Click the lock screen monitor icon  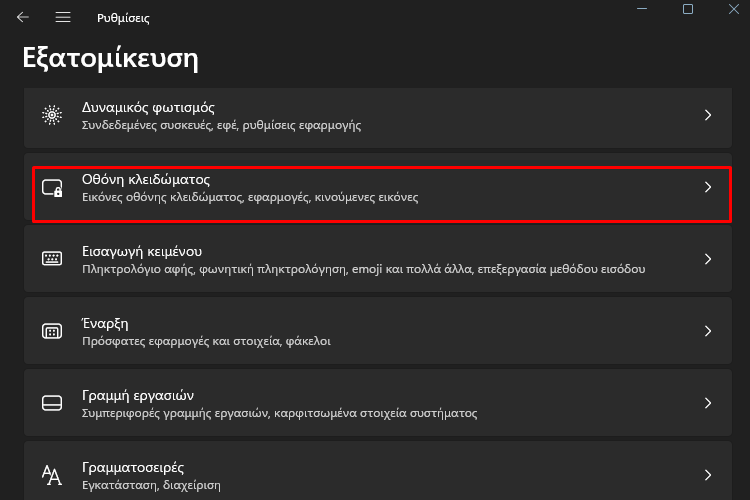[52, 188]
